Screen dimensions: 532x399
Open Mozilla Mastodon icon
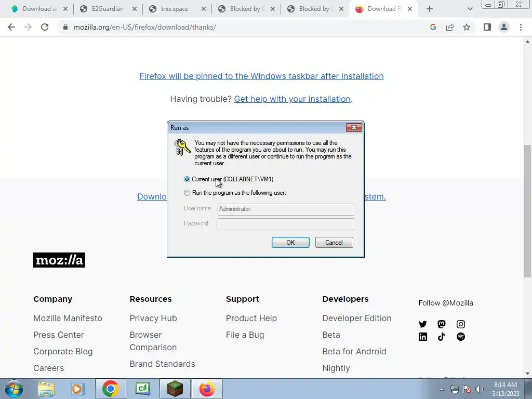pyautogui.click(x=442, y=324)
